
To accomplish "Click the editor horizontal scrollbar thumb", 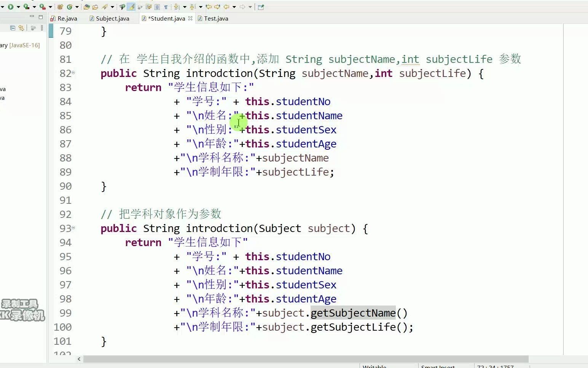I will tap(306, 359).
